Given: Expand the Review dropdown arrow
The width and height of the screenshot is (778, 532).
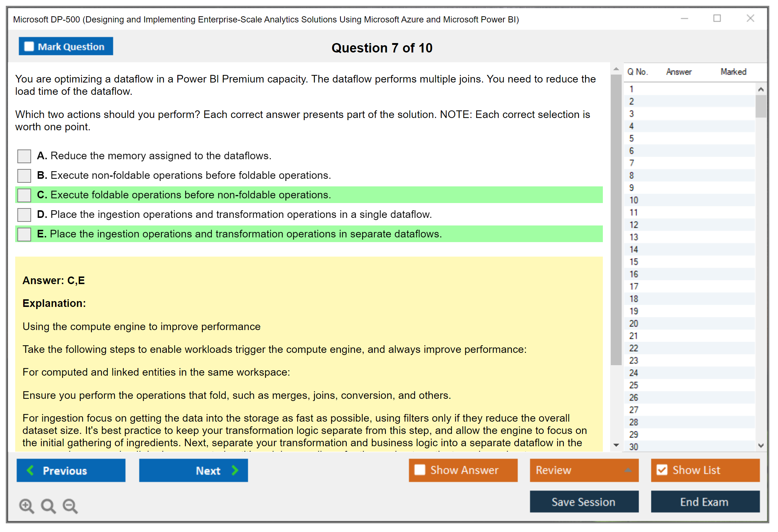Looking at the screenshot, I should pyautogui.click(x=628, y=470).
